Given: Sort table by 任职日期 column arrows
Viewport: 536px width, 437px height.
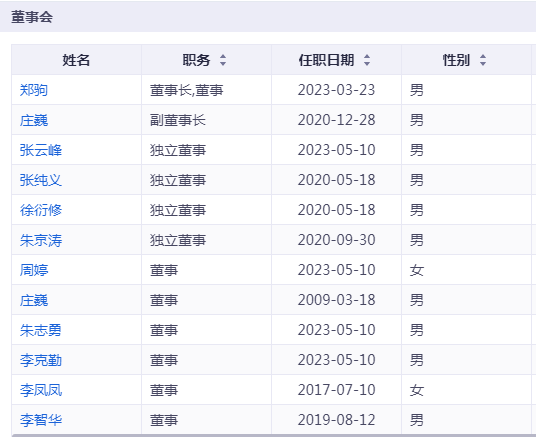Looking at the screenshot, I should (367, 60).
